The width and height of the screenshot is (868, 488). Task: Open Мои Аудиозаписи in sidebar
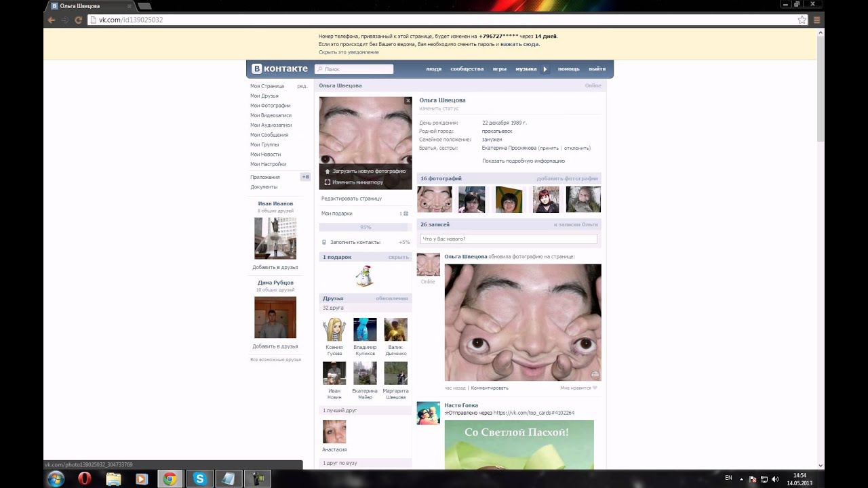(x=271, y=125)
